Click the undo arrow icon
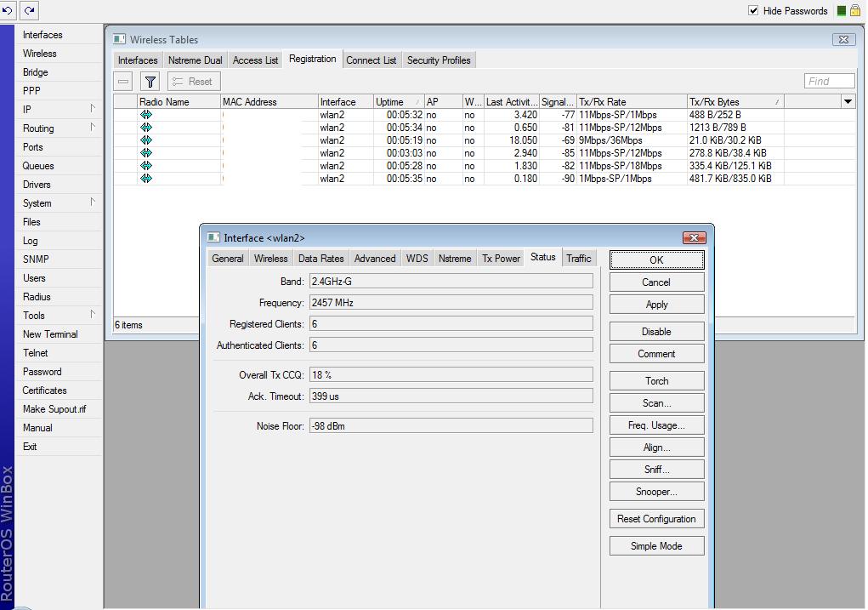This screenshot has width=868, height=610. (x=9, y=10)
